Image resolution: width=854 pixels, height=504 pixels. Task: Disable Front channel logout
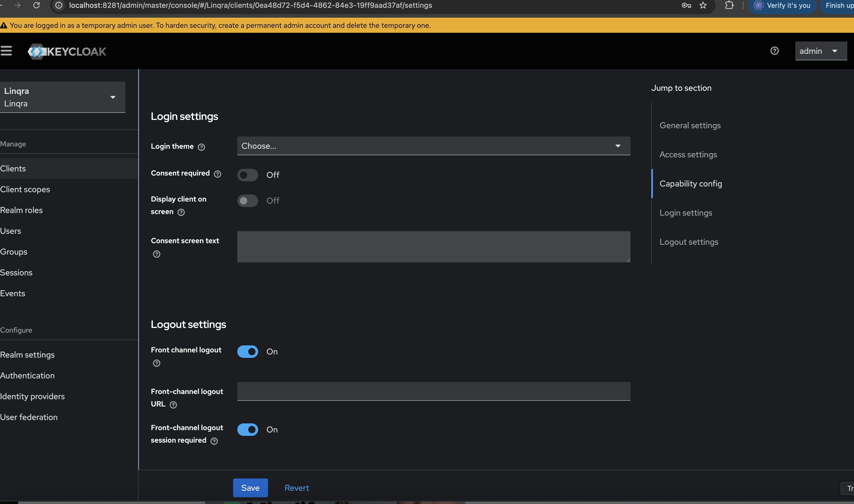point(248,352)
